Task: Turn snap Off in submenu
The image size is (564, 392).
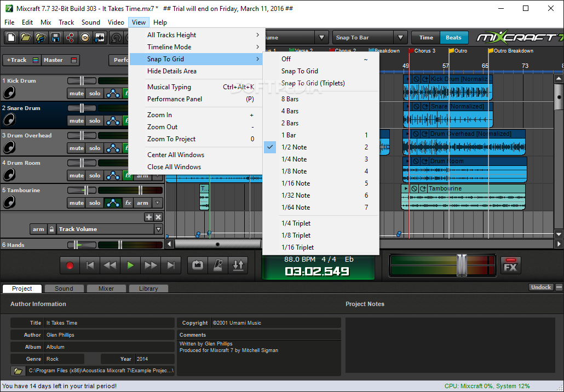Action: click(x=321, y=59)
